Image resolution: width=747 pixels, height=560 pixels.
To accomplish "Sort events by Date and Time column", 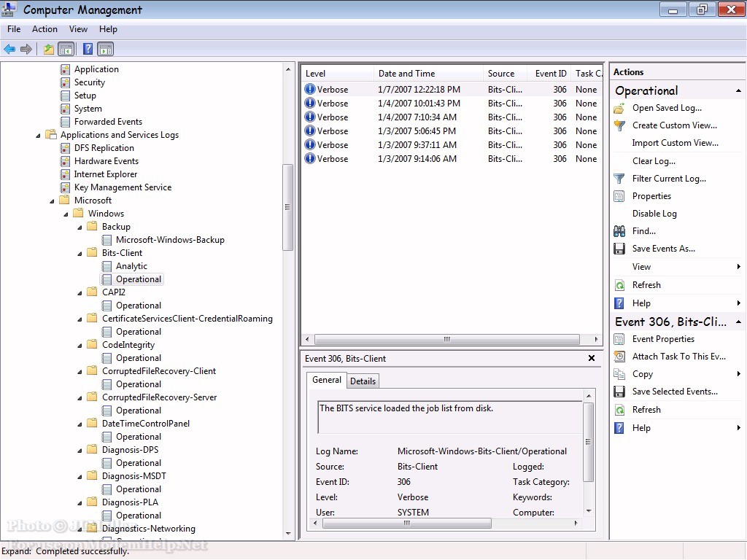I will tap(429, 74).
